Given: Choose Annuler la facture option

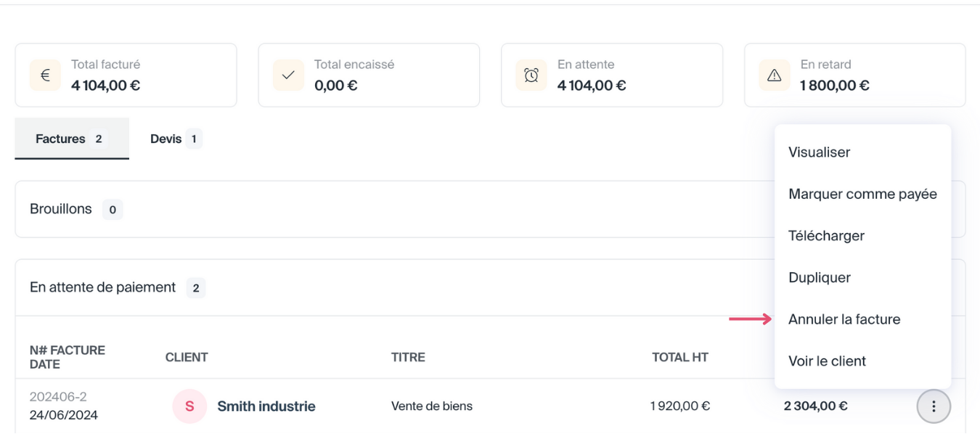Looking at the screenshot, I should point(844,319).
